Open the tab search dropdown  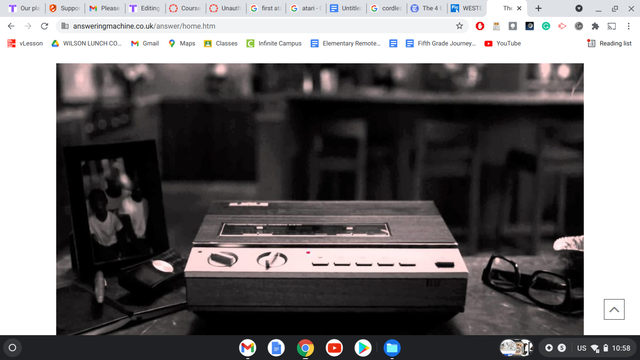(x=579, y=8)
